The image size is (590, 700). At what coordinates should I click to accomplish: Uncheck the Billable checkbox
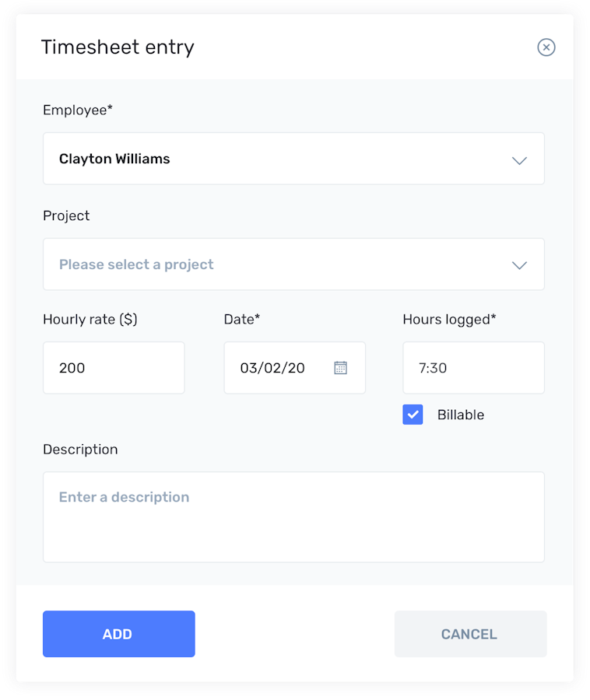click(413, 415)
